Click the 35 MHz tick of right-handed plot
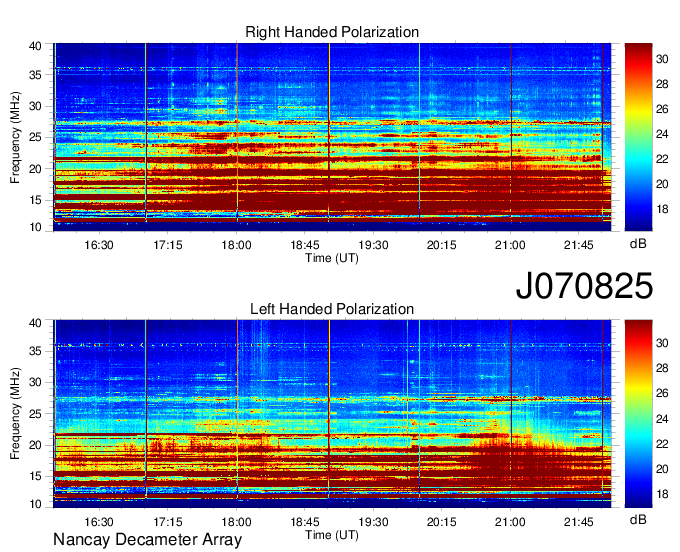The width and height of the screenshot is (680, 552). pyautogui.click(x=35, y=75)
